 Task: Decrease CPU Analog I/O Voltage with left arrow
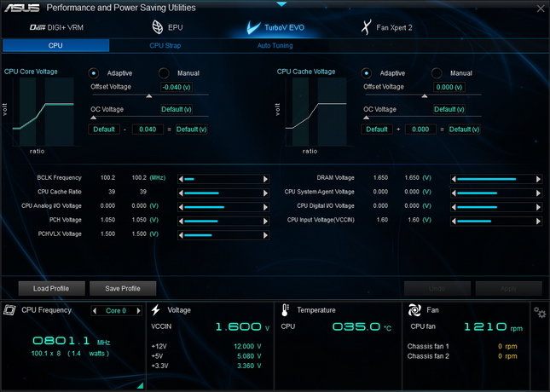181,207
